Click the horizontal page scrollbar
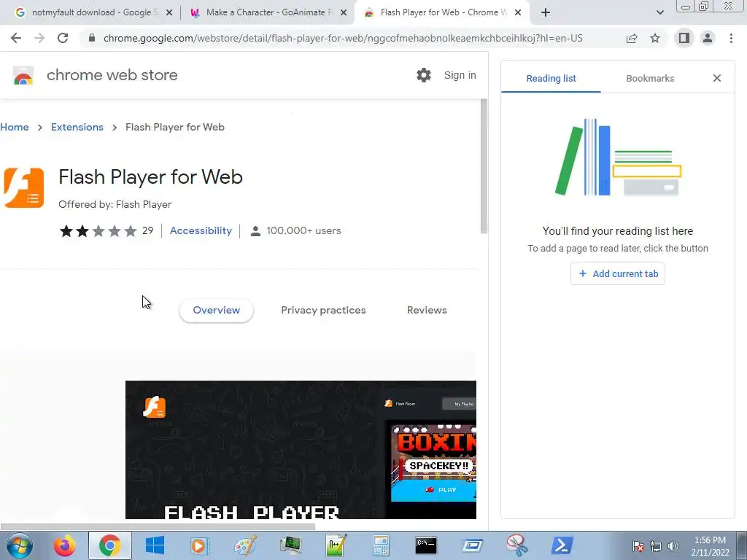The width and height of the screenshot is (747, 560). tap(158, 526)
